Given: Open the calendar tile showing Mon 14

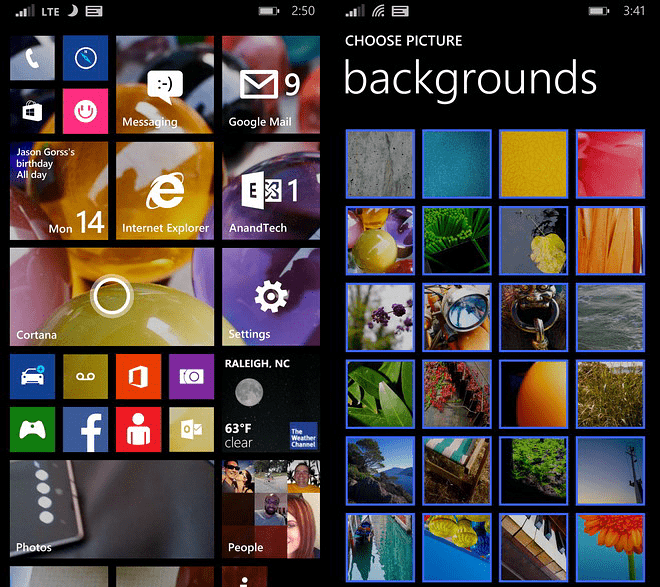Looking at the screenshot, I should pyautogui.click(x=59, y=191).
